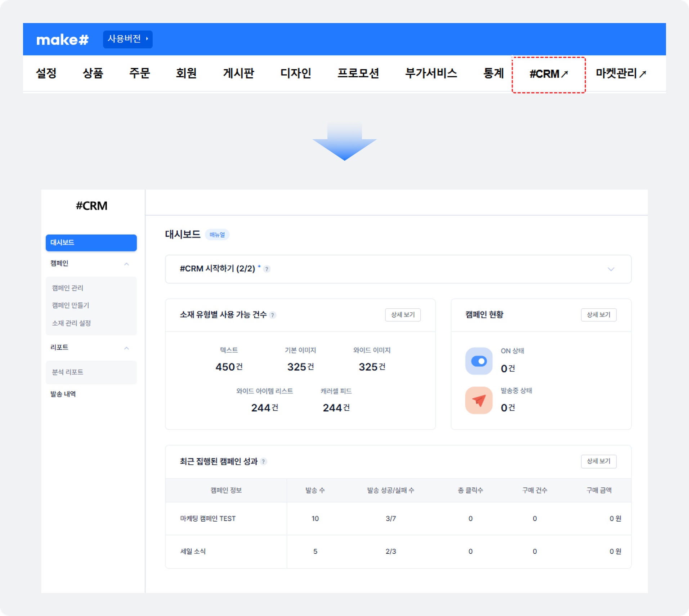Collapse the 리포트 sidebar section
Screen dimensions: 689x616
[x=126, y=348]
